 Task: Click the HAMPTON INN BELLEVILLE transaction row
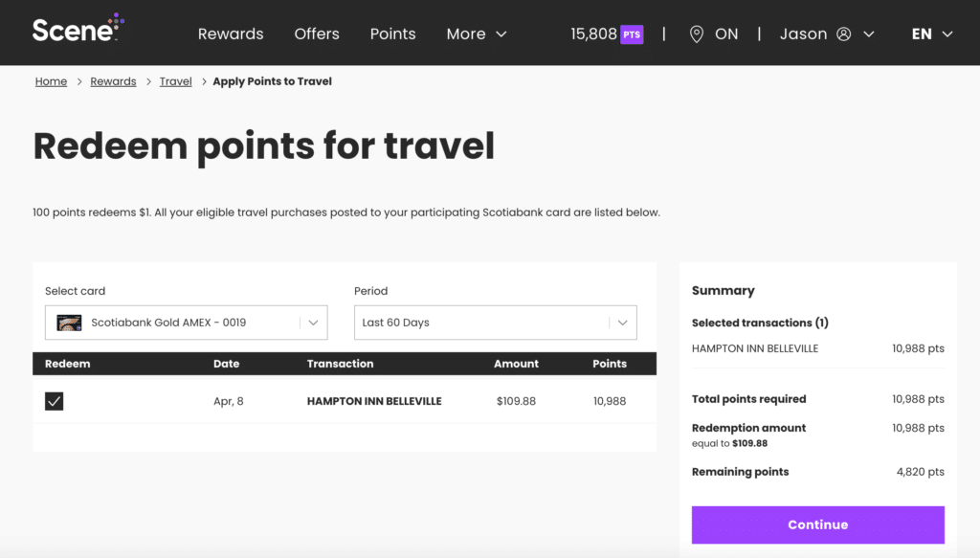[x=374, y=401]
